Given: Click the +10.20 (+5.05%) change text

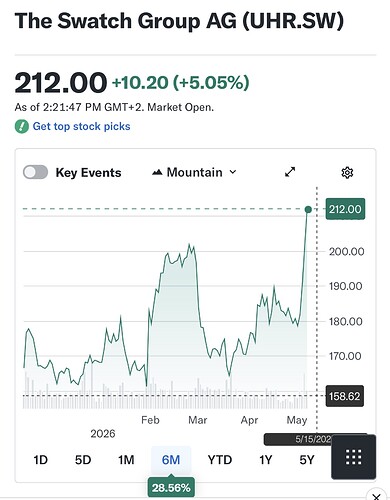Looking at the screenshot, I should (181, 82).
